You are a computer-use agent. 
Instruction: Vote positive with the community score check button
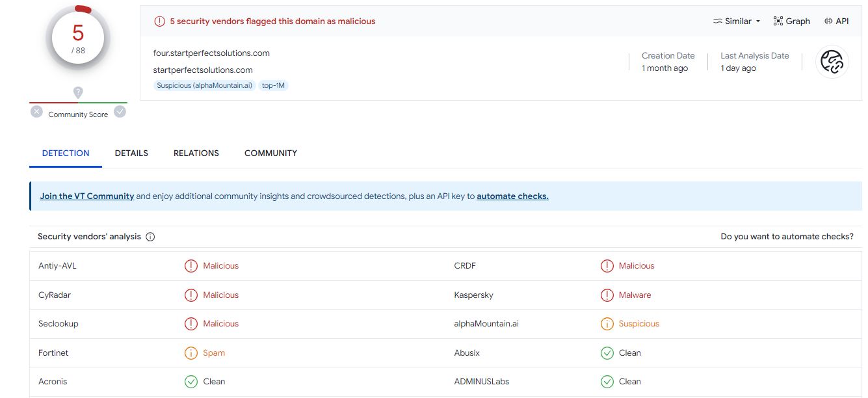pyautogui.click(x=120, y=112)
